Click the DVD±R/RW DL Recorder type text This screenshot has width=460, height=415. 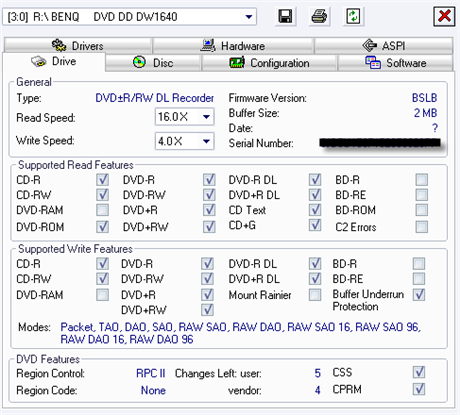click(154, 98)
